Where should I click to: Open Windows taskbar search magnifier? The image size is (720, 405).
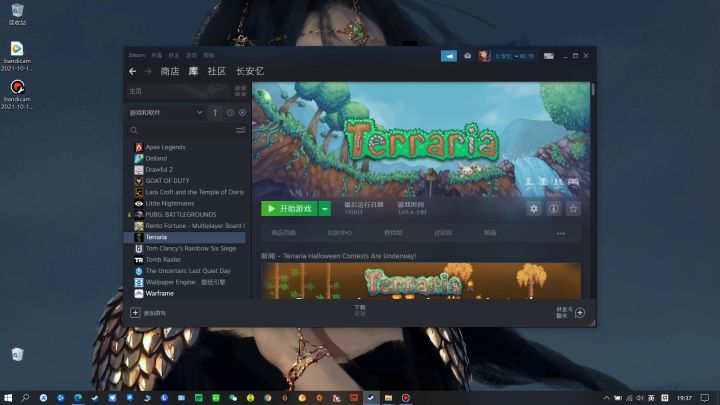click(25, 398)
